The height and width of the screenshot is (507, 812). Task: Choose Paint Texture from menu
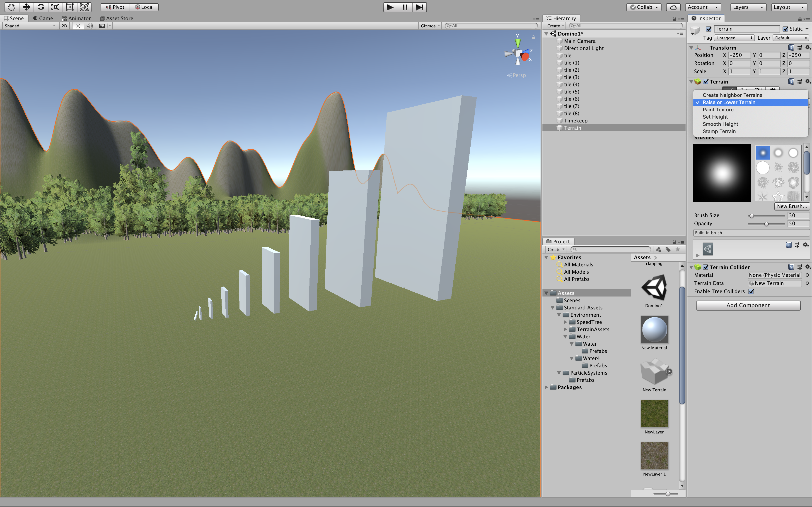[718, 110]
